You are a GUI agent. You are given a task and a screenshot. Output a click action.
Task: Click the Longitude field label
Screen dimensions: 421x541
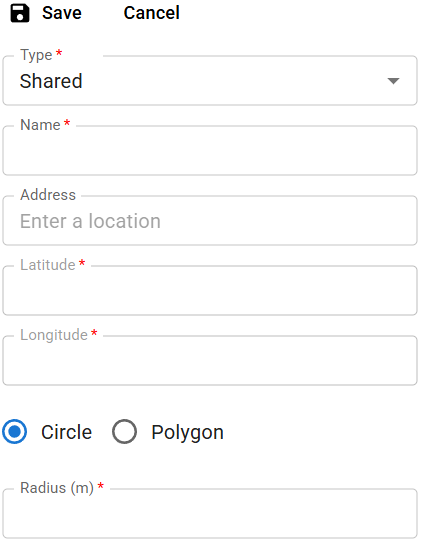click(54, 335)
